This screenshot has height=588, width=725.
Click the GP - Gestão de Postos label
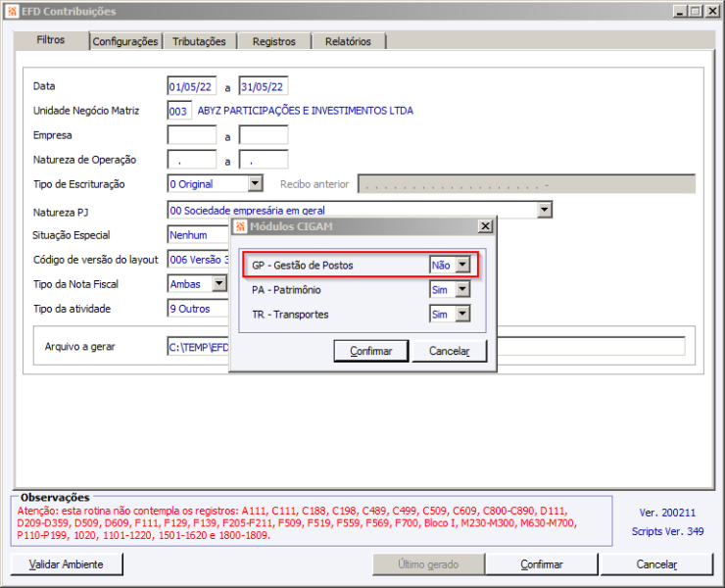303,266
